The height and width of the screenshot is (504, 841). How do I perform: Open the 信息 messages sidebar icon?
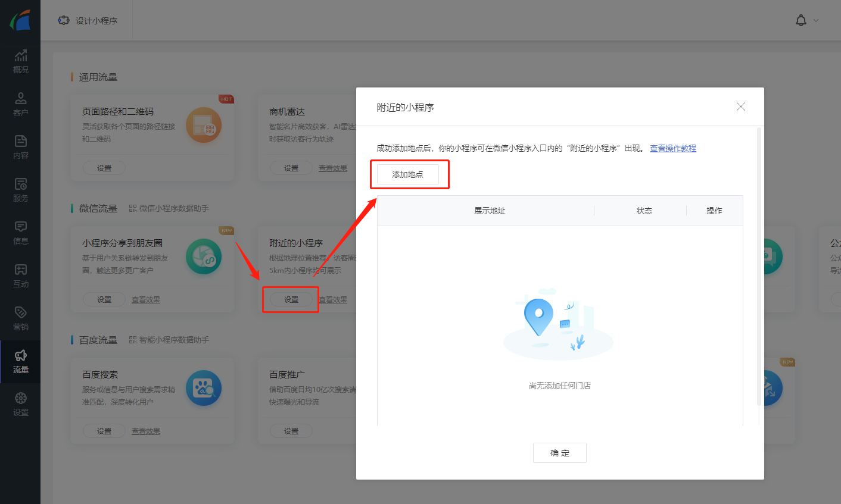20,233
